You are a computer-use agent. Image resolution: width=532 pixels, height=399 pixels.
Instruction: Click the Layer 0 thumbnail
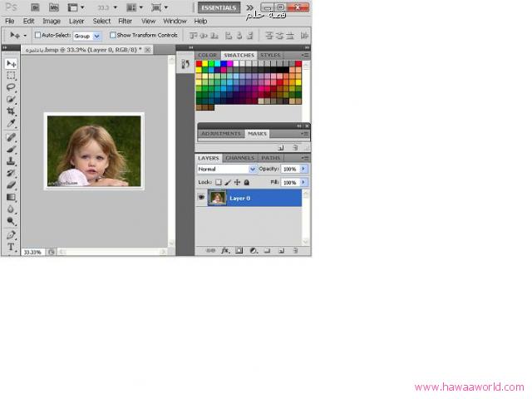click(x=218, y=198)
